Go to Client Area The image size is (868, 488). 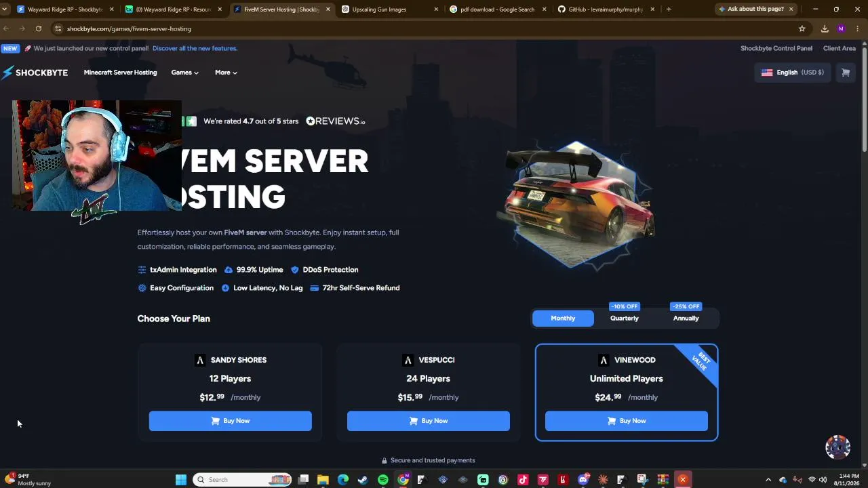coord(840,48)
